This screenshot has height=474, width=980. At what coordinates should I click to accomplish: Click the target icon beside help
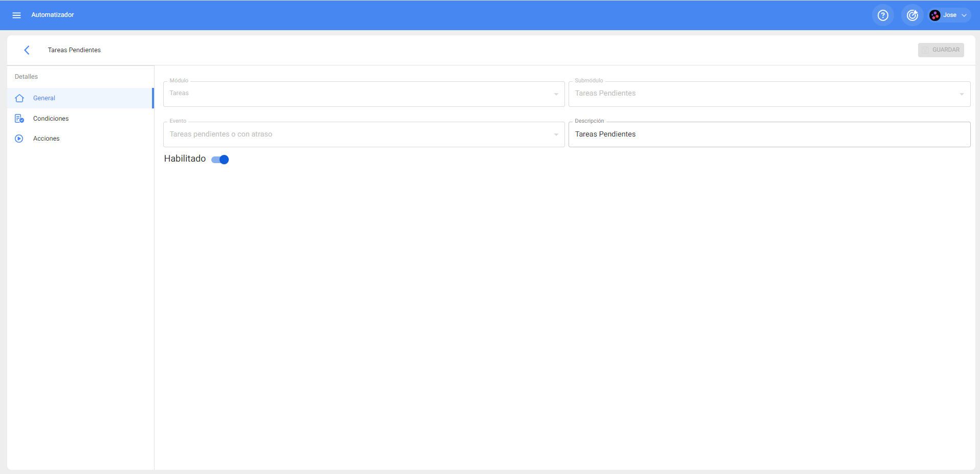912,15
